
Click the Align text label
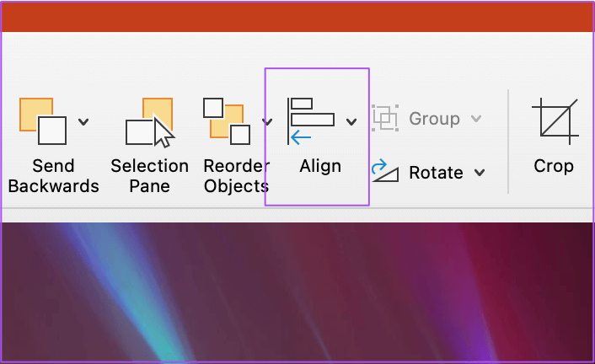(320, 167)
